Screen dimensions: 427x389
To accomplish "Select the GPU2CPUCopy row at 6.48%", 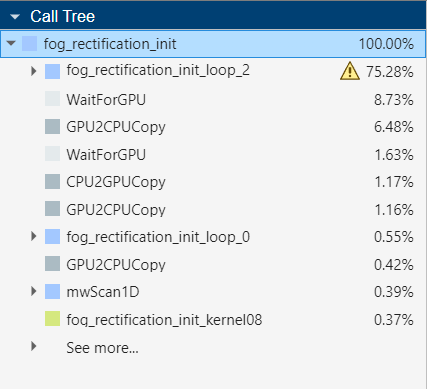I will [213, 127].
